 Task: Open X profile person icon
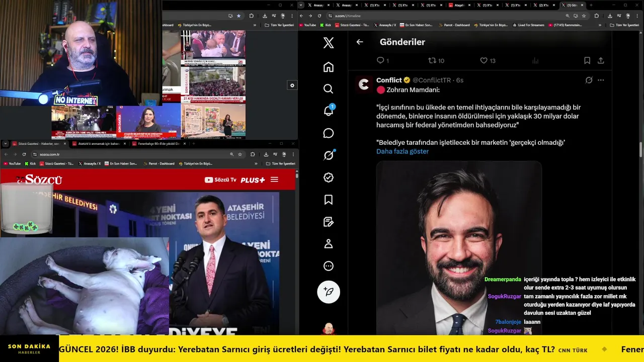point(329,244)
